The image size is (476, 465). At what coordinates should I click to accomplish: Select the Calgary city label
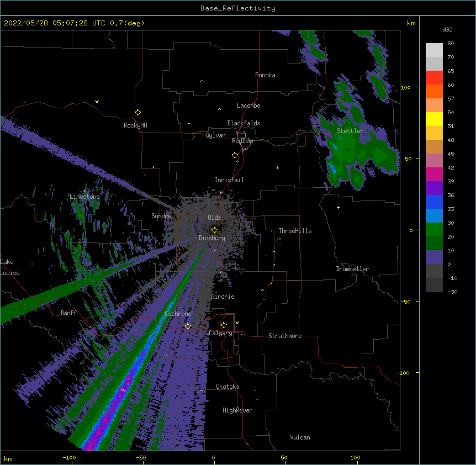[x=221, y=333]
